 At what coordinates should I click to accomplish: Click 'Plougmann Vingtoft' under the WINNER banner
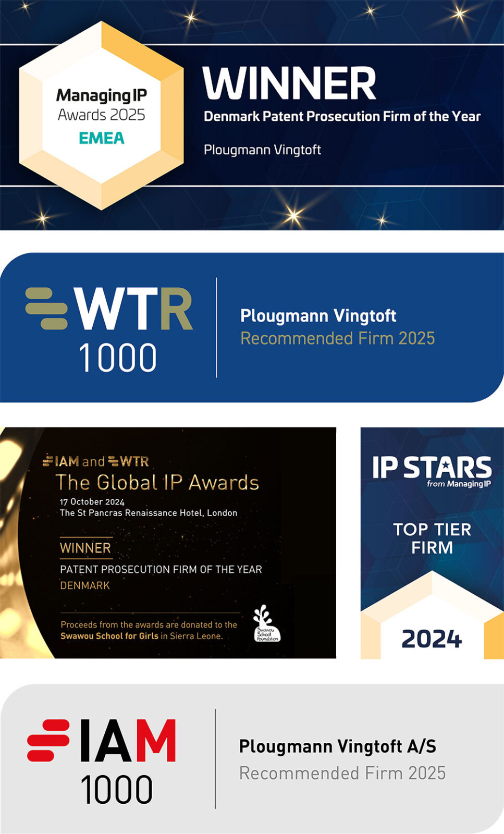coord(262,150)
